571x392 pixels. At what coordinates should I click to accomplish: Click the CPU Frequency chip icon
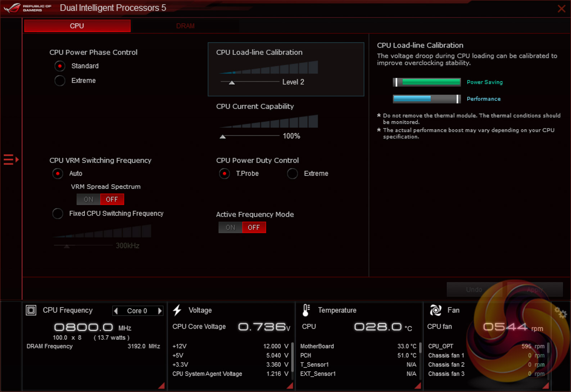click(x=31, y=310)
